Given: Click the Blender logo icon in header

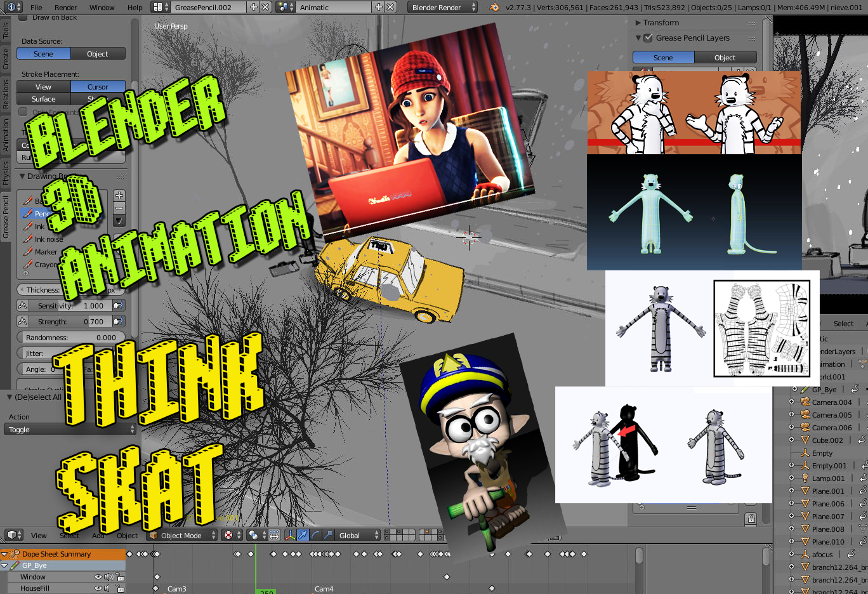Looking at the screenshot, I should point(494,7).
